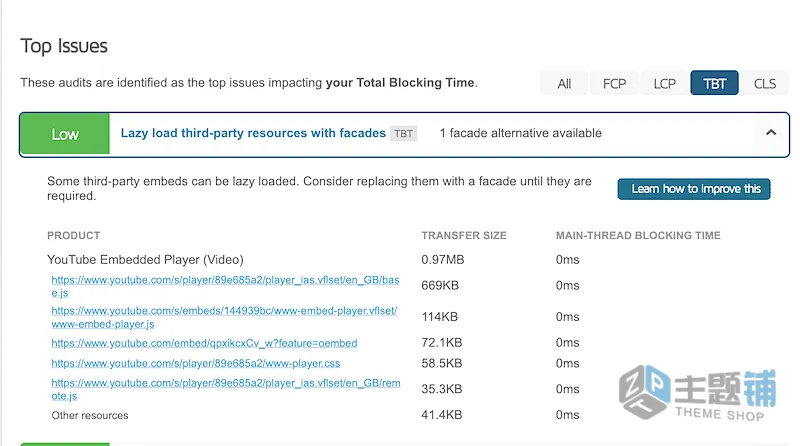Click the 669KB transfer size value
Image resolution: width=800 pixels, height=446 pixels.
(x=440, y=285)
